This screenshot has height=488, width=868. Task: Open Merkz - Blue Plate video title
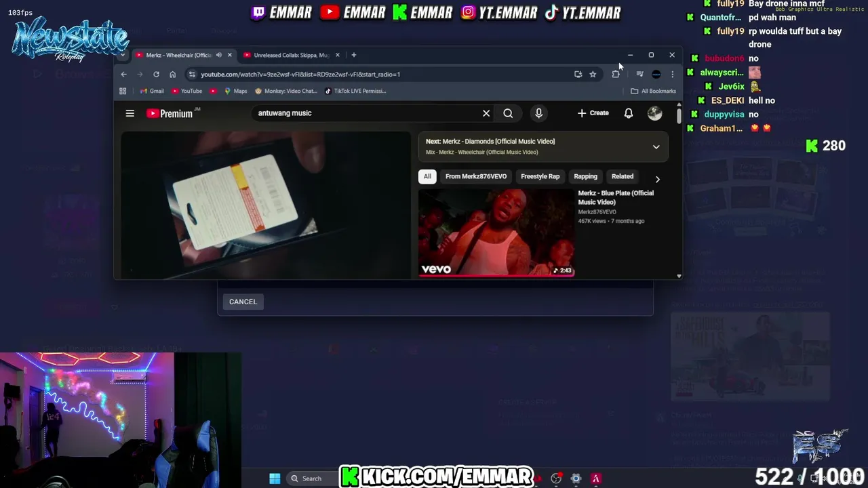tap(616, 197)
